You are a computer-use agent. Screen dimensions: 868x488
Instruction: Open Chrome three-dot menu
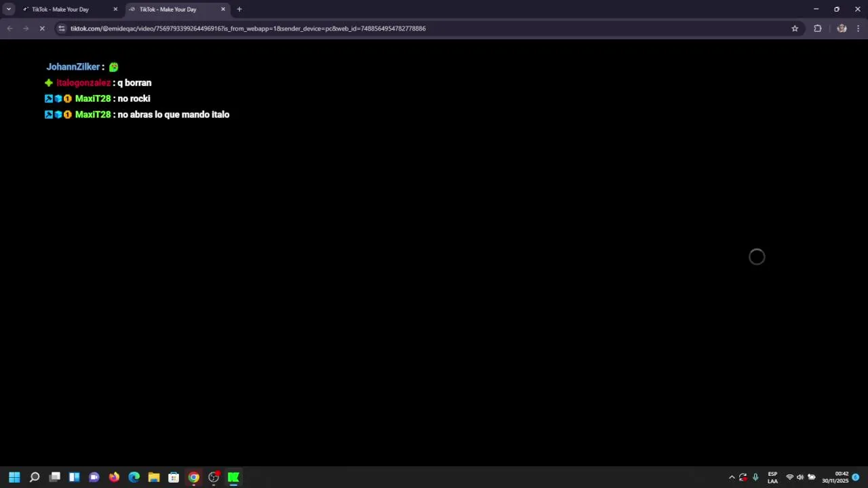click(x=859, y=28)
